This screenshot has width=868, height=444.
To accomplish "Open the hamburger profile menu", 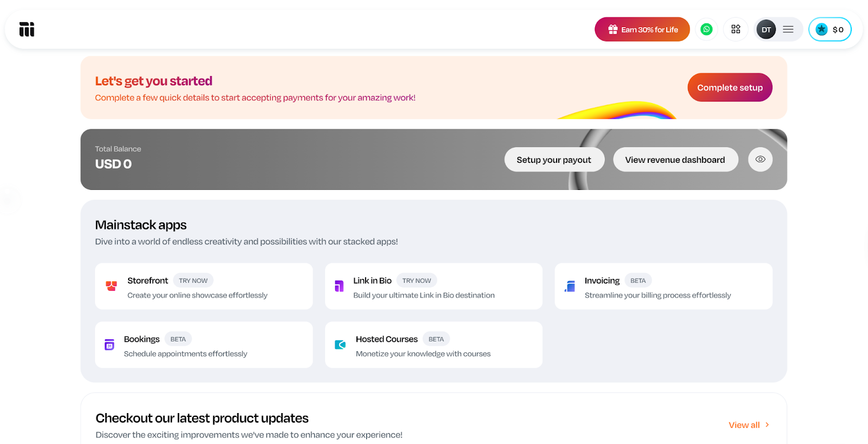I will (788, 29).
